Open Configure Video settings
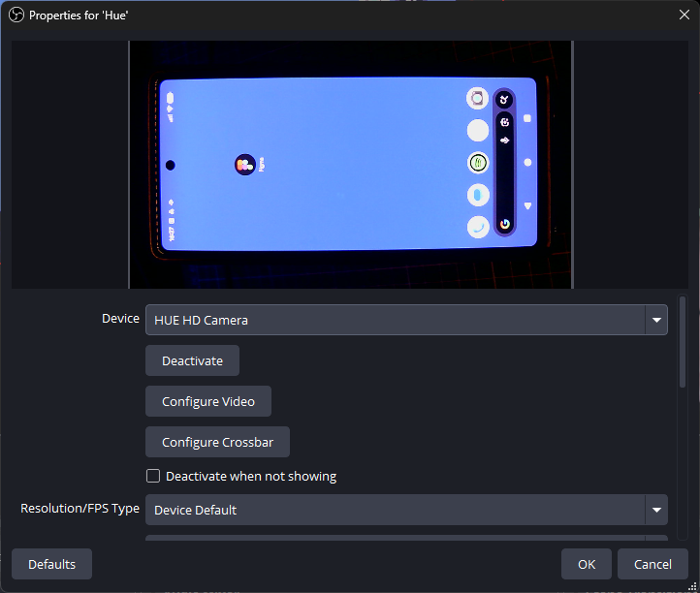 208,401
